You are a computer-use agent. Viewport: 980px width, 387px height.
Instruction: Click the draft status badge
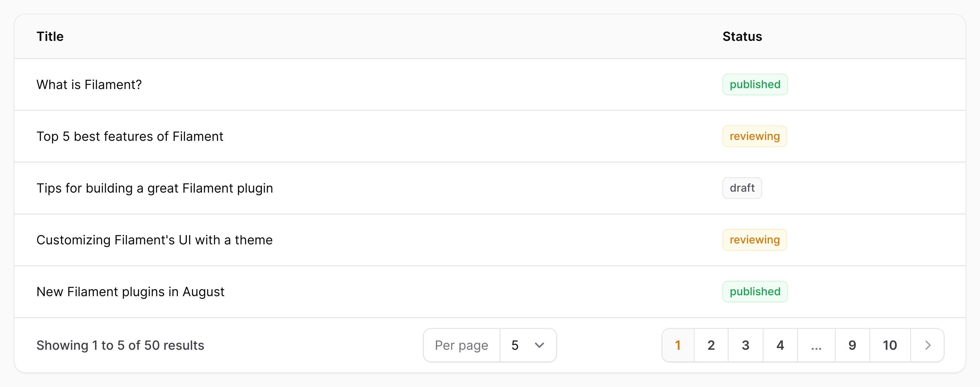click(x=742, y=188)
